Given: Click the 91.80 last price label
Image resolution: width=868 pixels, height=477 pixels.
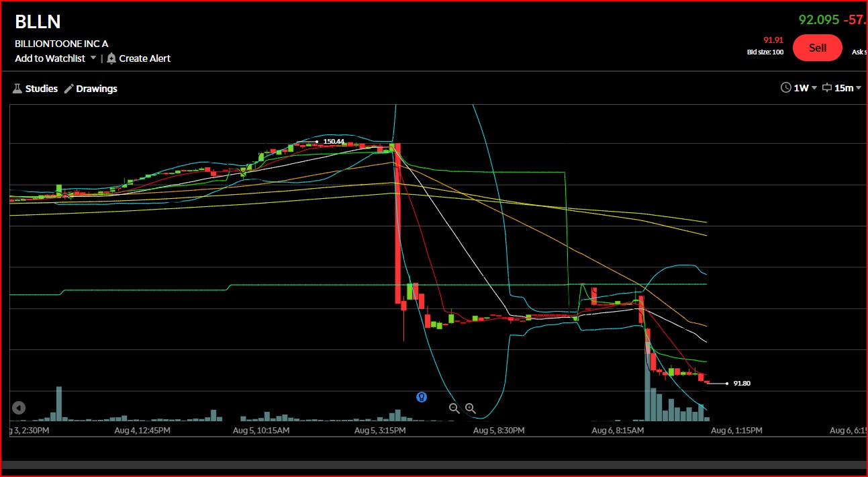Looking at the screenshot, I should [x=742, y=384].
